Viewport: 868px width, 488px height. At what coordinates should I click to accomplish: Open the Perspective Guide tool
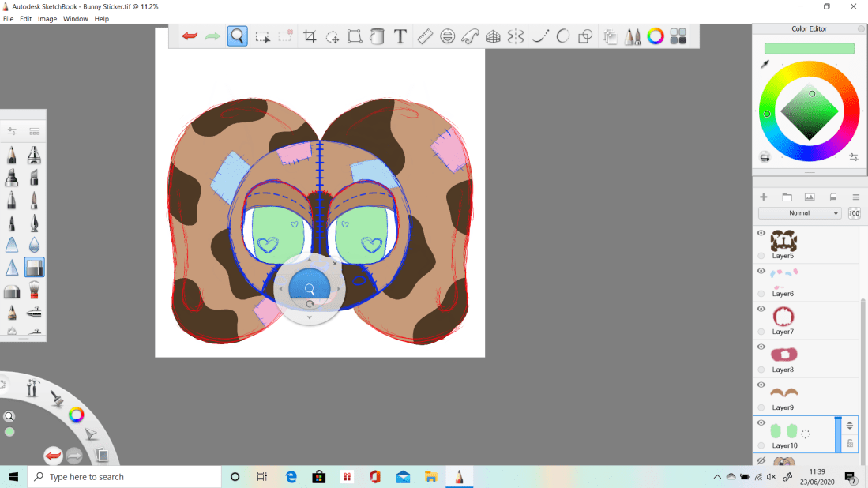[493, 36]
